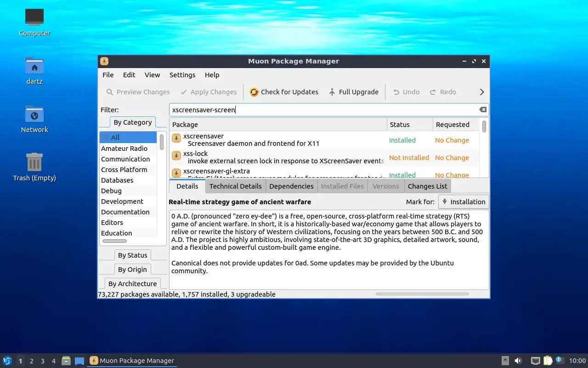Switch to virtual desktop 3
The height and width of the screenshot is (368, 588).
42,361
